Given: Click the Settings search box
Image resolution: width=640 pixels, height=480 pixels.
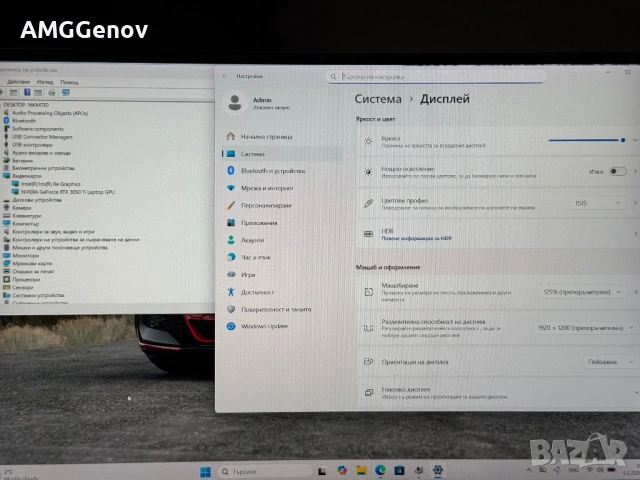Looking at the screenshot, I should 436,77.
